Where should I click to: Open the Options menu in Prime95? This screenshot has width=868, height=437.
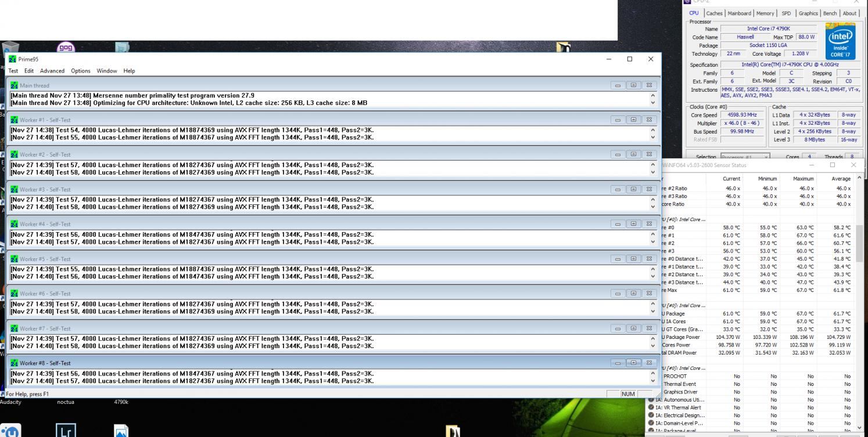pos(81,71)
